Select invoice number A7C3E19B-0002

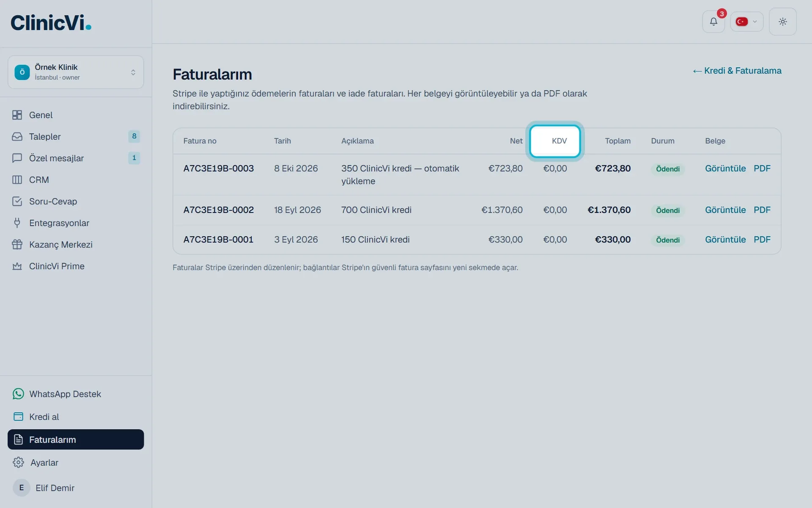(218, 210)
